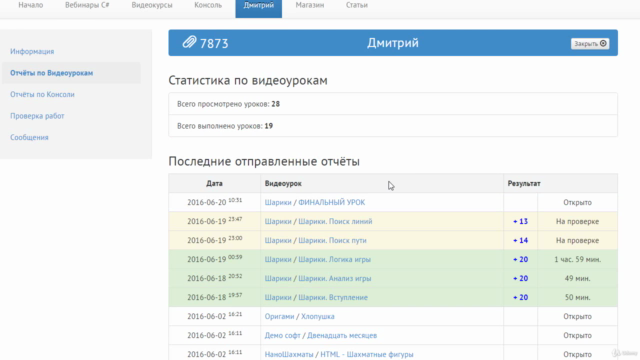Click +20 score in Анализ игры row
Viewport: 640px width, 360px height.
[520, 278]
